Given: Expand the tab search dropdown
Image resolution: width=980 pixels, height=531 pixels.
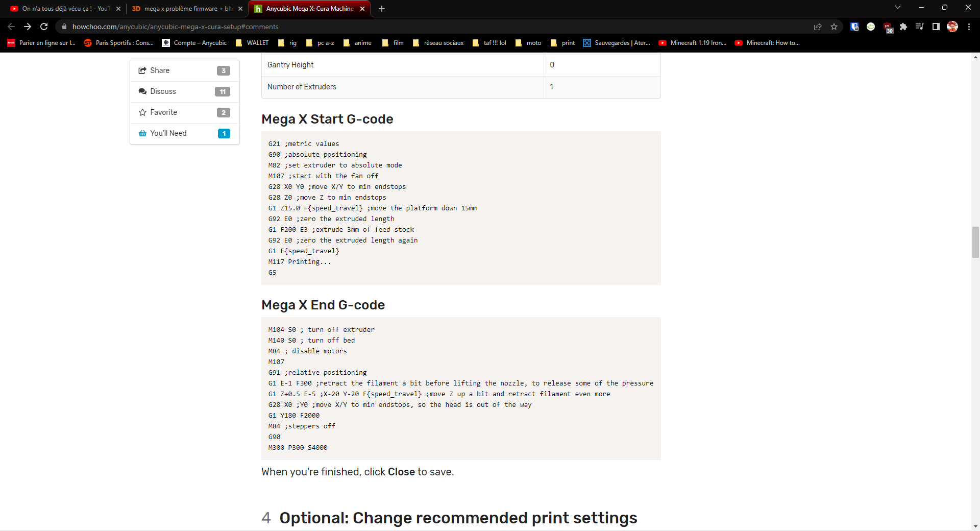Looking at the screenshot, I should pyautogui.click(x=898, y=8).
